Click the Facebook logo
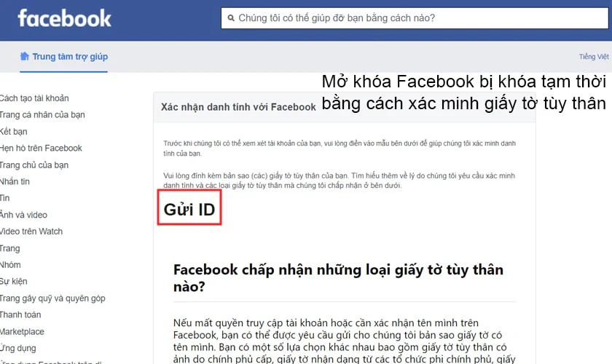Viewport: 612px width, 364px height. tap(64, 18)
